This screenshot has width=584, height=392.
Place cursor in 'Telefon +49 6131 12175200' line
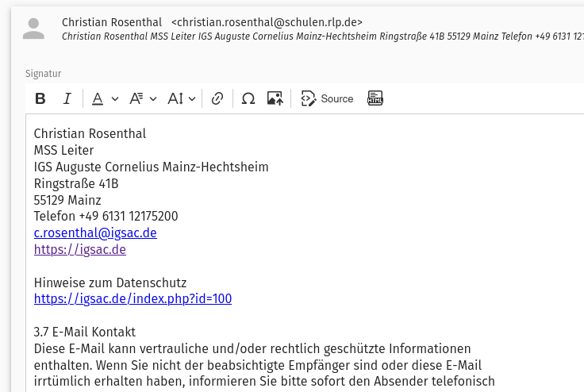106,216
